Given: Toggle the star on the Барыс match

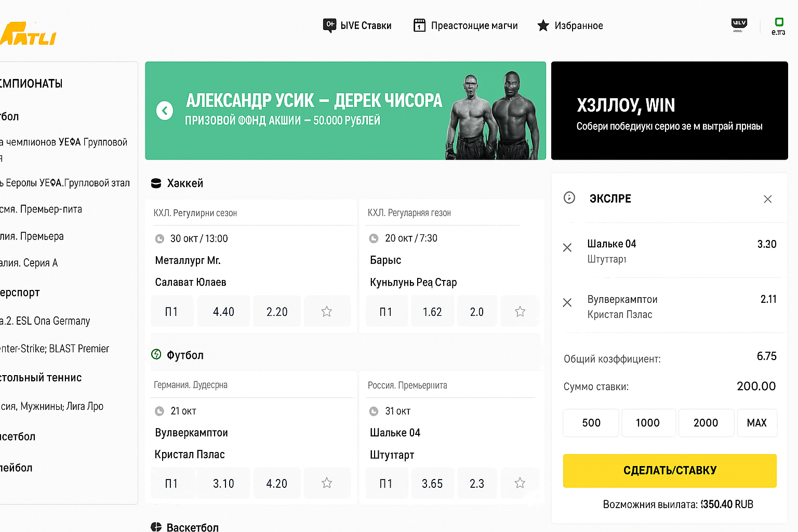Looking at the screenshot, I should click(x=520, y=311).
